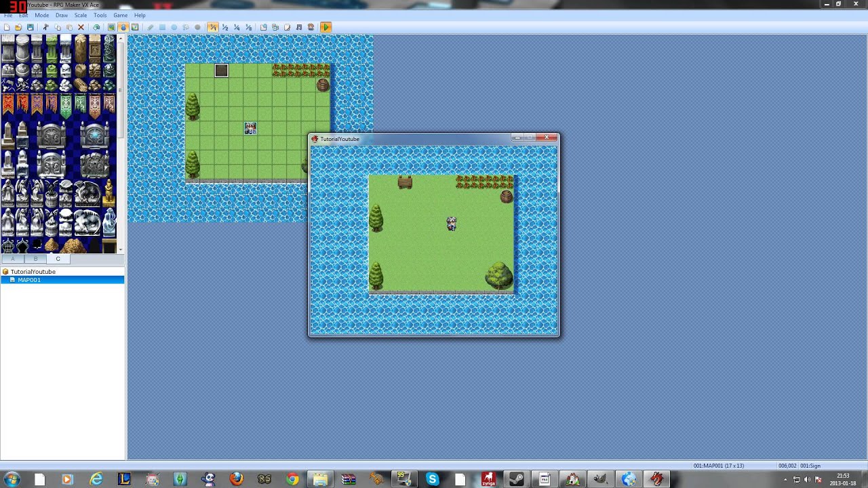Open Internet Explorer from taskbar

pos(96,479)
